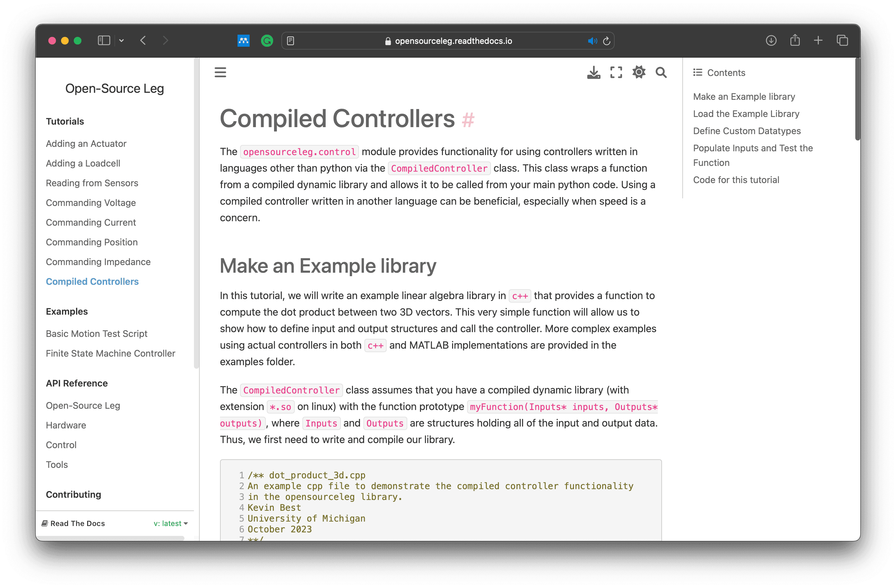Jump to Define Custom Datatypes section

[x=747, y=131]
